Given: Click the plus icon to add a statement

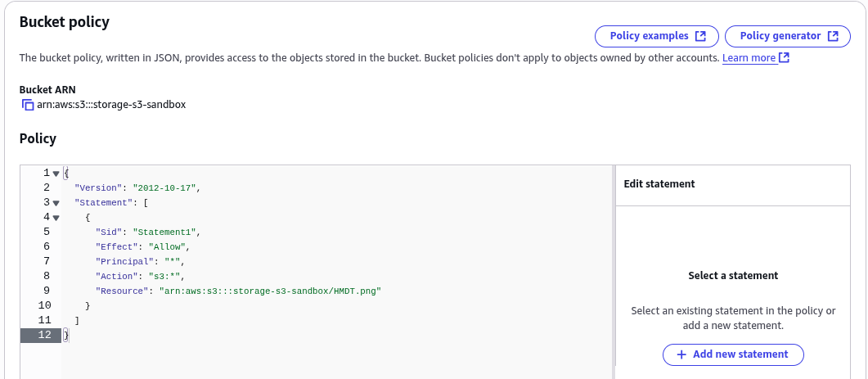Looking at the screenshot, I should pyautogui.click(x=681, y=354).
